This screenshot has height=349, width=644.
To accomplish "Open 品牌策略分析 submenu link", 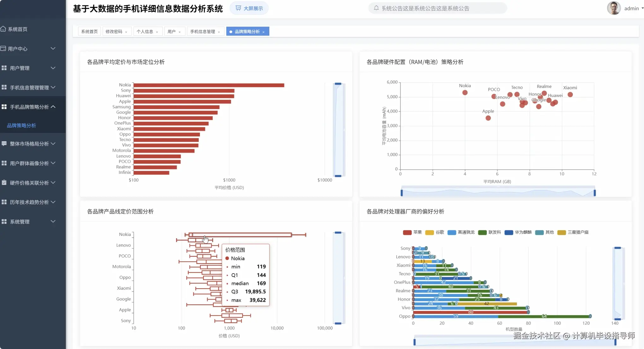I will point(21,126).
